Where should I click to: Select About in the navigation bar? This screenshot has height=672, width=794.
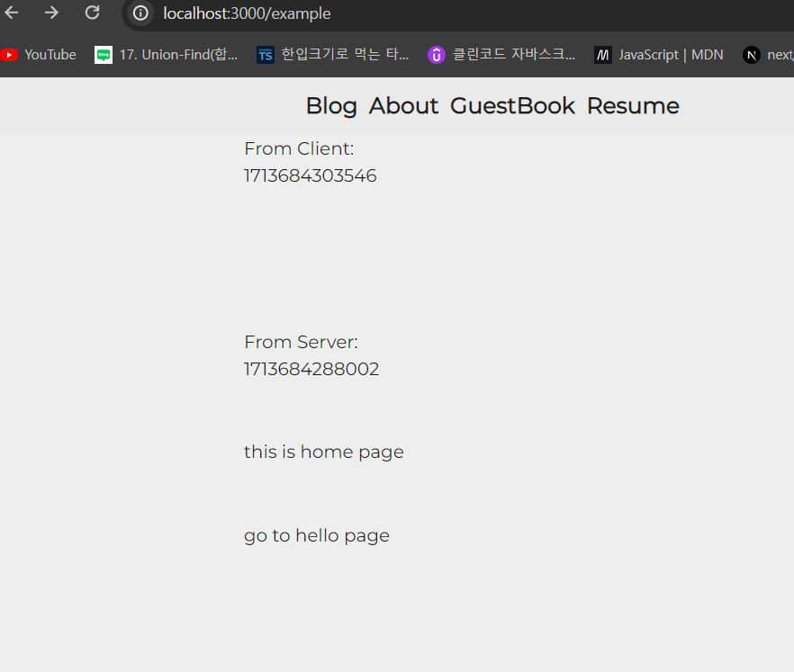tap(403, 106)
